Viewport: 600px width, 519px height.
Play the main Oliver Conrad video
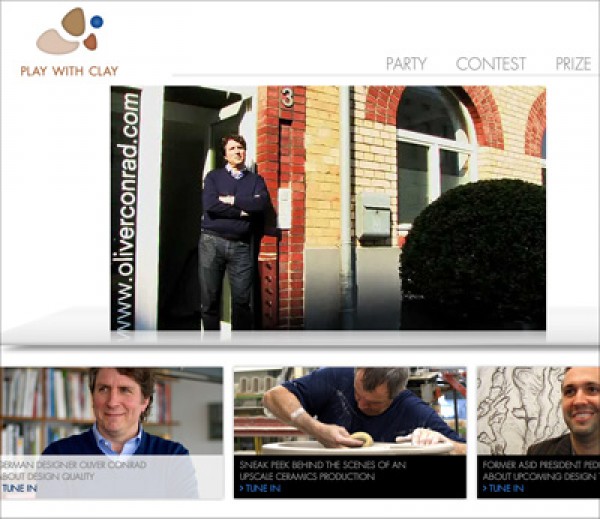pyautogui.click(x=328, y=208)
